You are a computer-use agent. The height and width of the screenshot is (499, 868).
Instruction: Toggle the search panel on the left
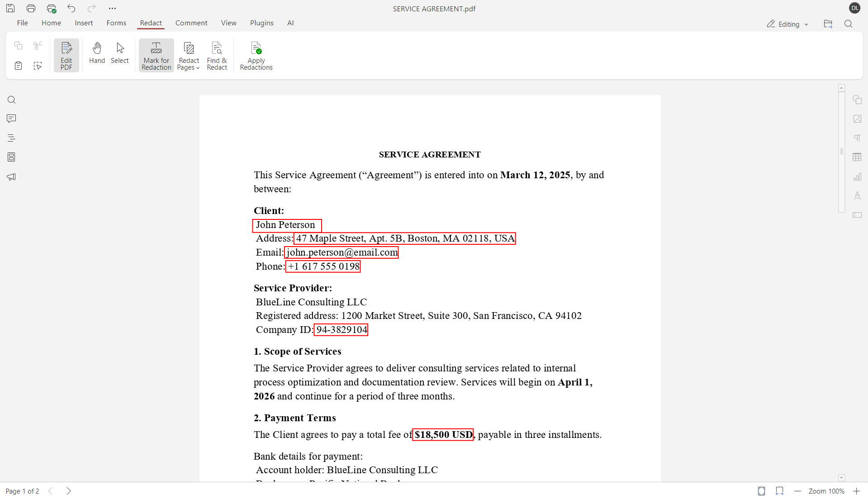tap(11, 100)
